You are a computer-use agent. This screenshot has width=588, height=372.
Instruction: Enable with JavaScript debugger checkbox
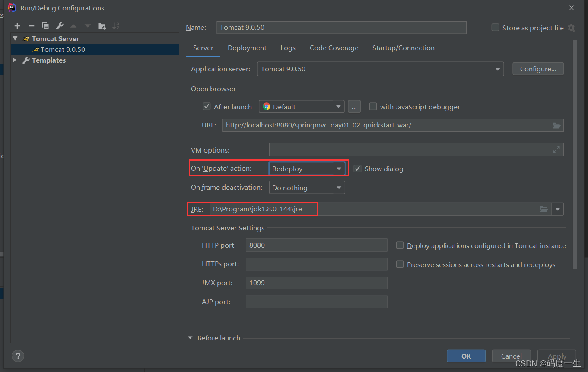click(x=373, y=106)
